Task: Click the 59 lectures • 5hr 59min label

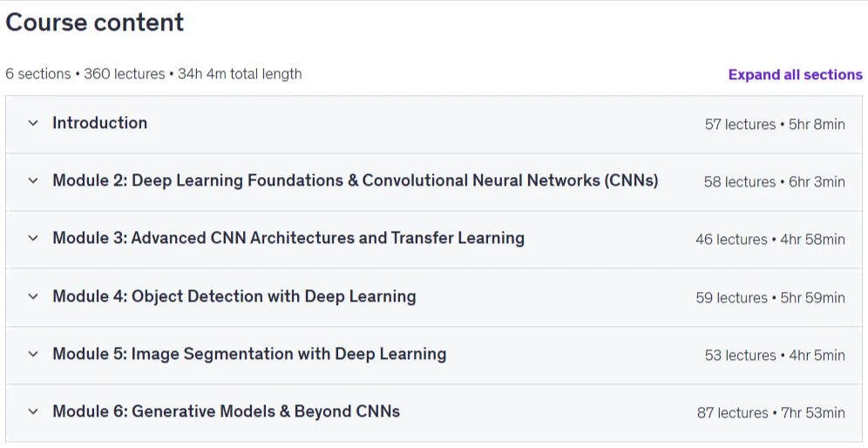Action: click(x=770, y=297)
